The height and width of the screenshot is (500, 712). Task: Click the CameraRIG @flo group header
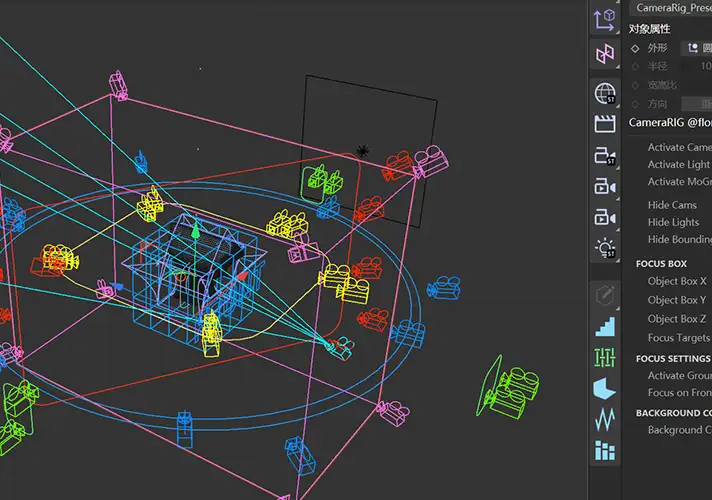point(670,123)
